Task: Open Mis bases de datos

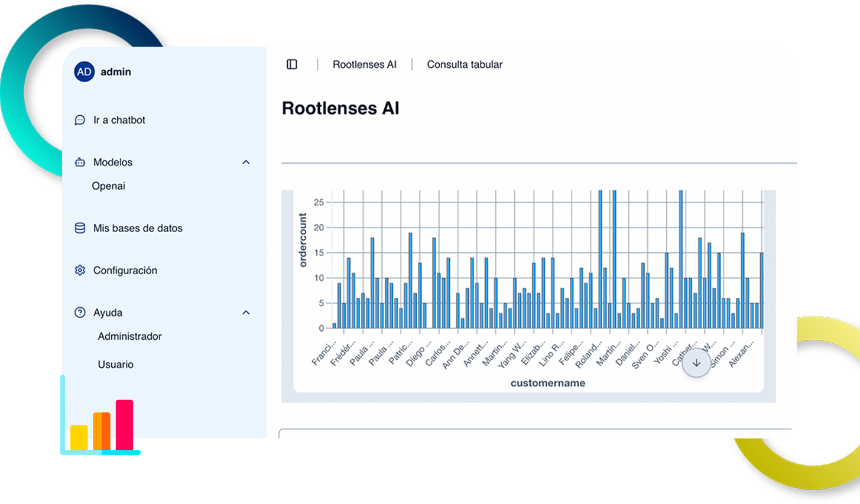Action: [x=138, y=228]
